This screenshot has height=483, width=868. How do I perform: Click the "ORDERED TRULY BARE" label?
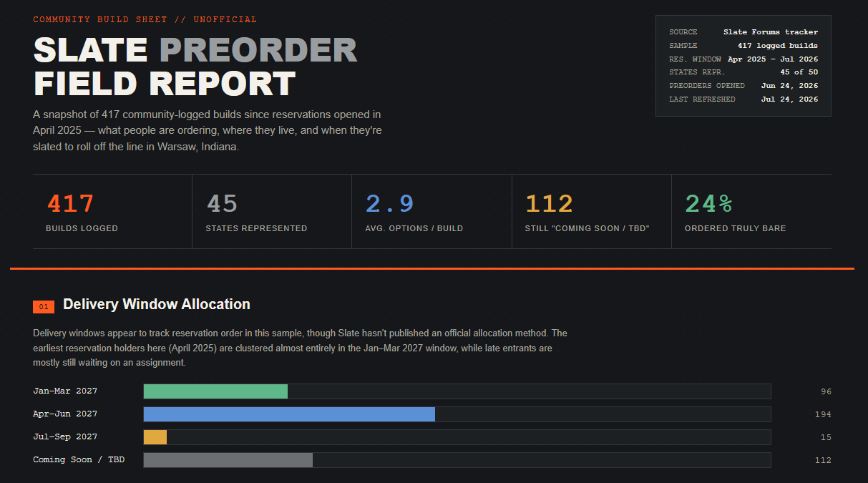(x=736, y=228)
